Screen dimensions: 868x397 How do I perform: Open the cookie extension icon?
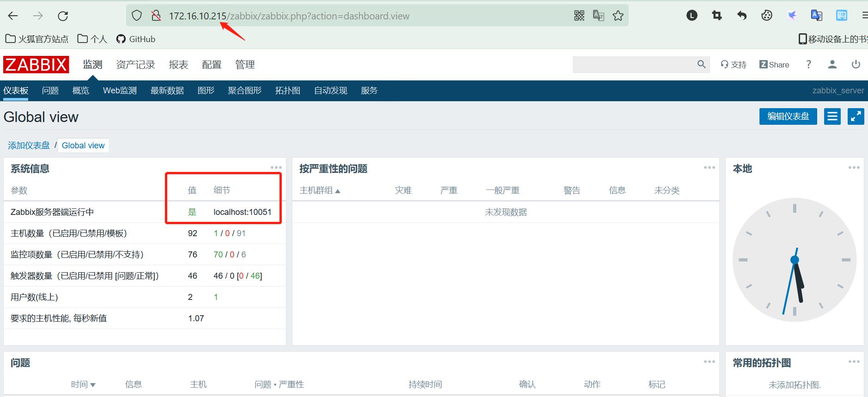(x=767, y=16)
